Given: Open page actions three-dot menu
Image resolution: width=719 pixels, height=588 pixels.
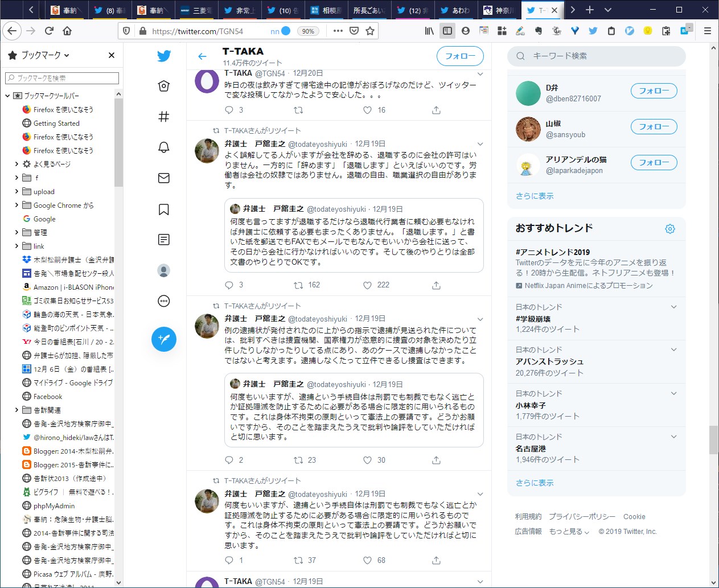Looking at the screenshot, I should click(x=338, y=31).
